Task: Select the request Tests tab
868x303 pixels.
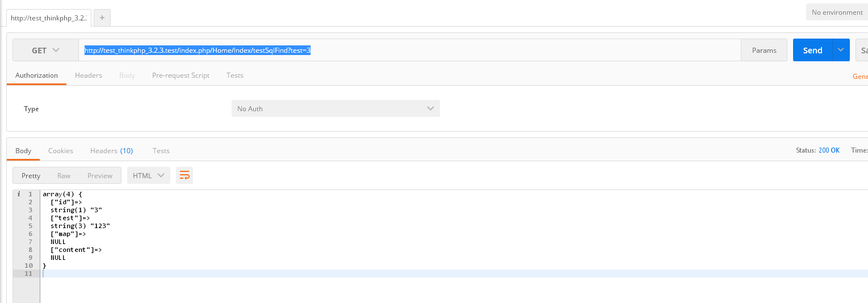Action: click(x=235, y=75)
